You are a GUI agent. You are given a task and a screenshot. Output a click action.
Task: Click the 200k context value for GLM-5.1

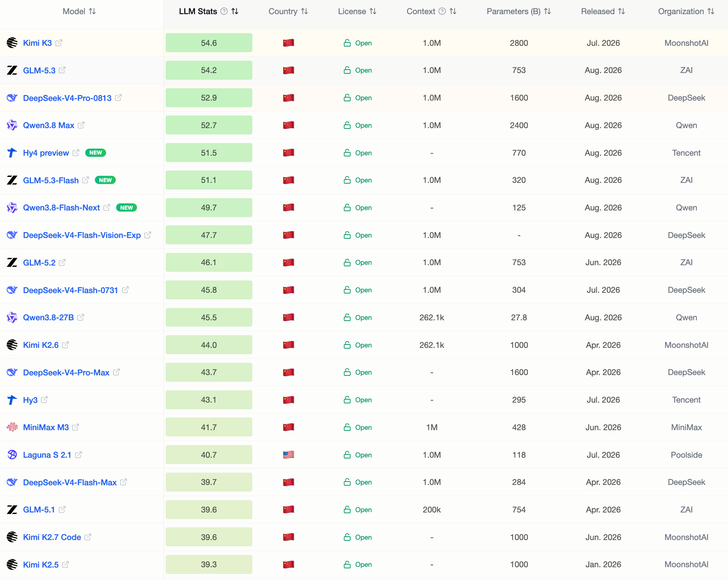coord(432,509)
